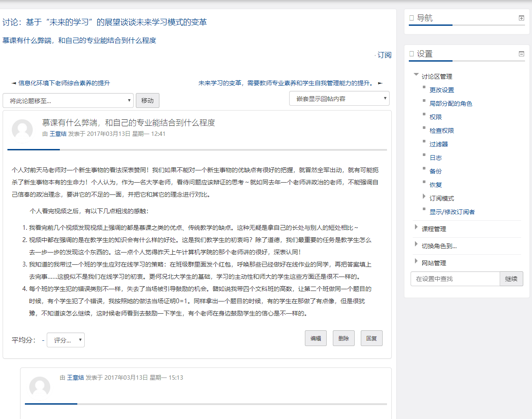Open the 评分... rating dropdown

66,340
